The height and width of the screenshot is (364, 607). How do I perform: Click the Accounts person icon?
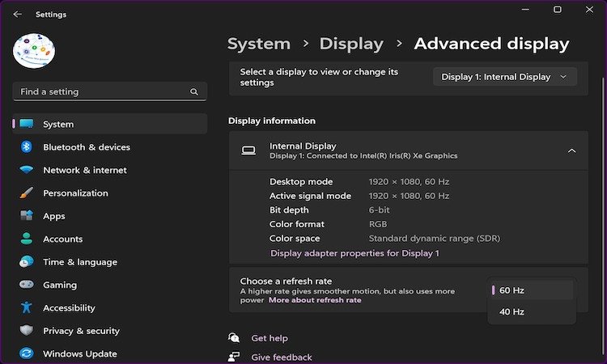tap(27, 239)
